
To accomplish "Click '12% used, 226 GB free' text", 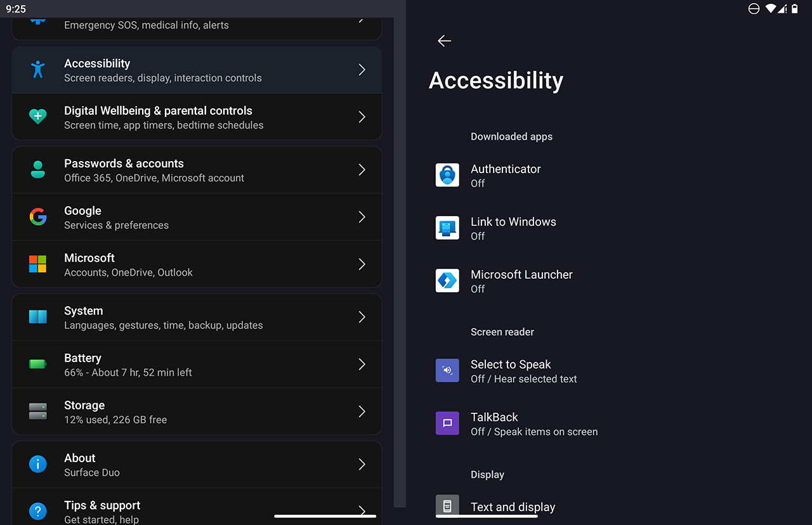I will [115, 419].
